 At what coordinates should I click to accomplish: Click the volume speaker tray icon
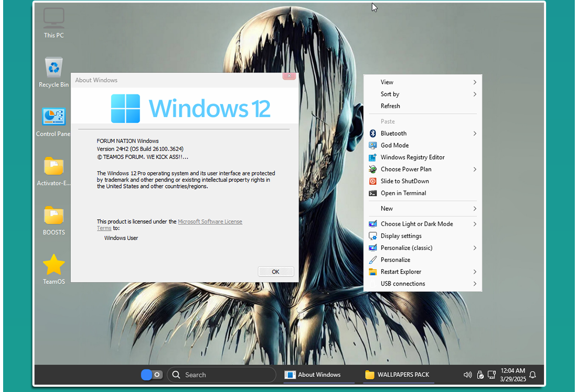[467, 375]
